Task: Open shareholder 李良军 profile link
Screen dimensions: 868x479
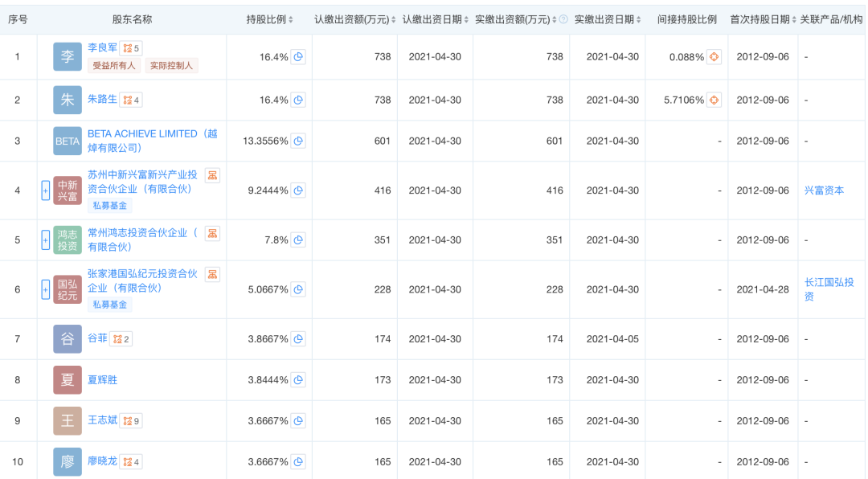Action: click(102, 48)
